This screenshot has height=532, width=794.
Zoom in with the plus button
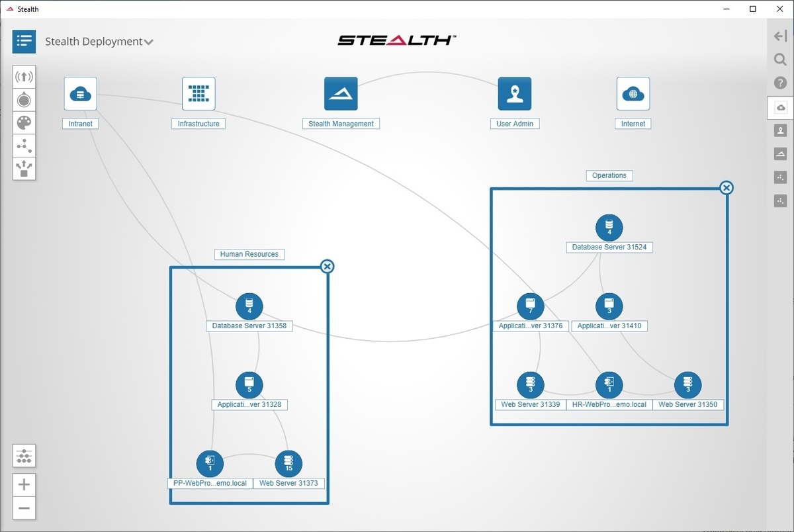[x=24, y=484]
